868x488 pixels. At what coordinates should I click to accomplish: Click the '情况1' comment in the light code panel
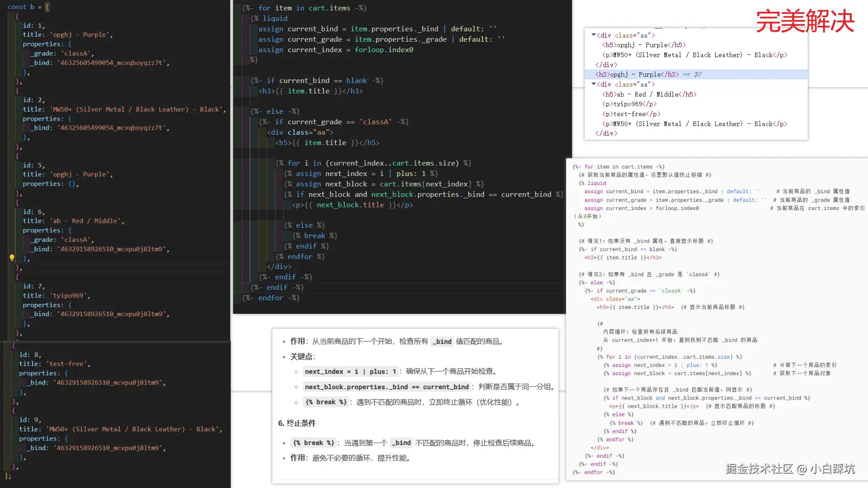(x=646, y=241)
